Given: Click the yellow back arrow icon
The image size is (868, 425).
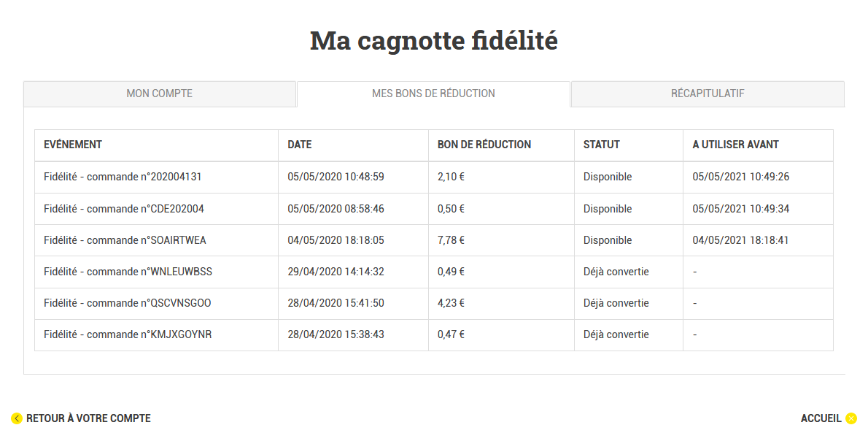Looking at the screenshot, I should (x=17, y=418).
